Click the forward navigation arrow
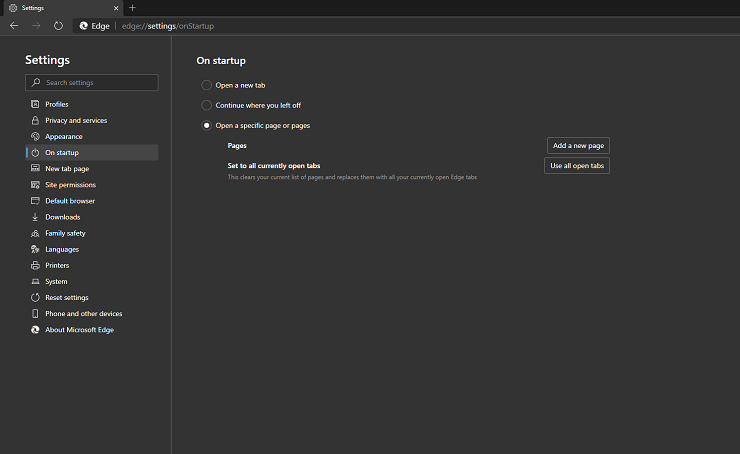740x454 pixels. pyautogui.click(x=36, y=25)
